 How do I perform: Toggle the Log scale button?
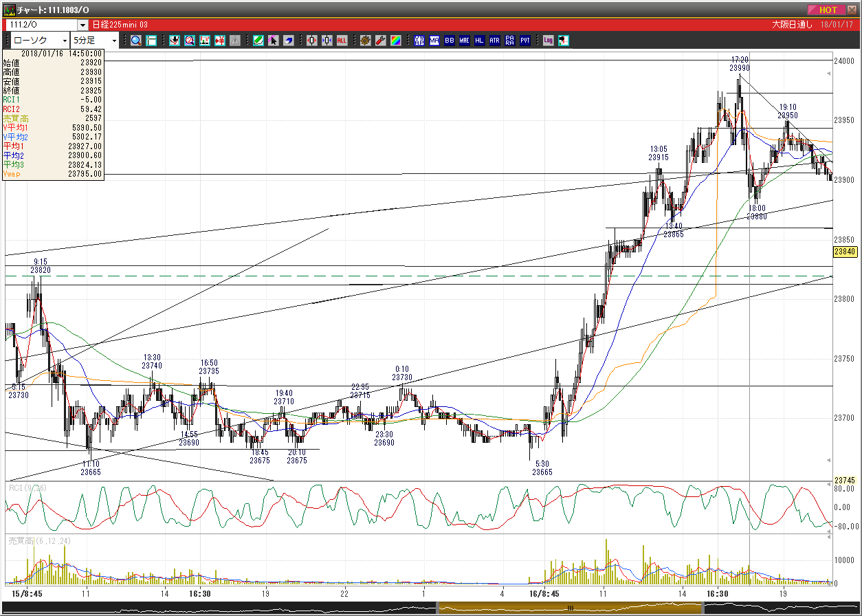click(x=548, y=40)
